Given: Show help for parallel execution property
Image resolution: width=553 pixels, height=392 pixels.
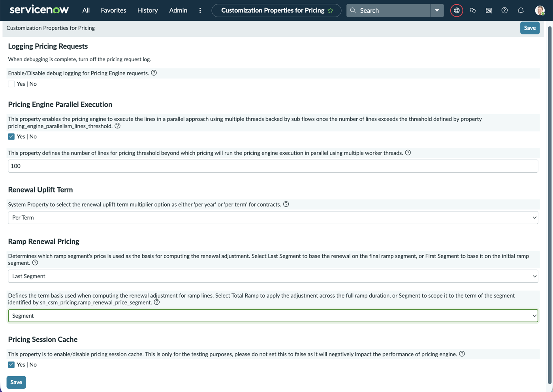Looking at the screenshot, I should point(117,126).
